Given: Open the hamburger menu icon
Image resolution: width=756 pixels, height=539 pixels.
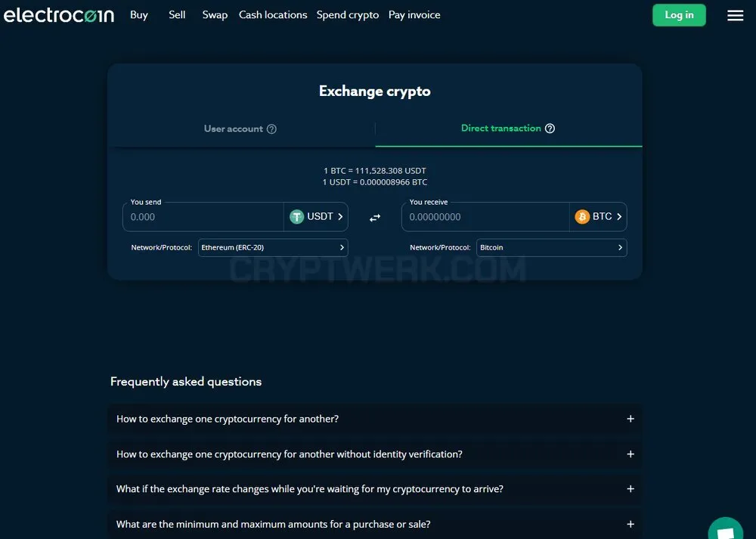Looking at the screenshot, I should (x=736, y=15).
